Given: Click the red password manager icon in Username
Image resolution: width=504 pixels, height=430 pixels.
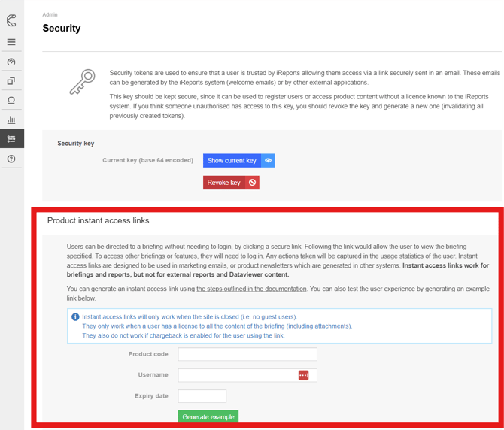Looking at the screenshot, I should (303, 375).
